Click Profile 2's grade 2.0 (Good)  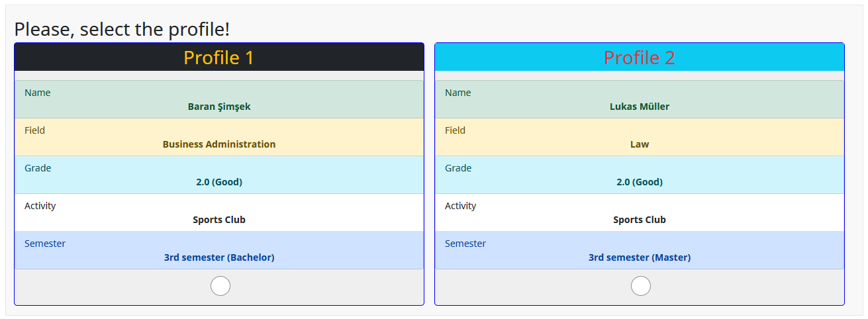tap(640, 182)
